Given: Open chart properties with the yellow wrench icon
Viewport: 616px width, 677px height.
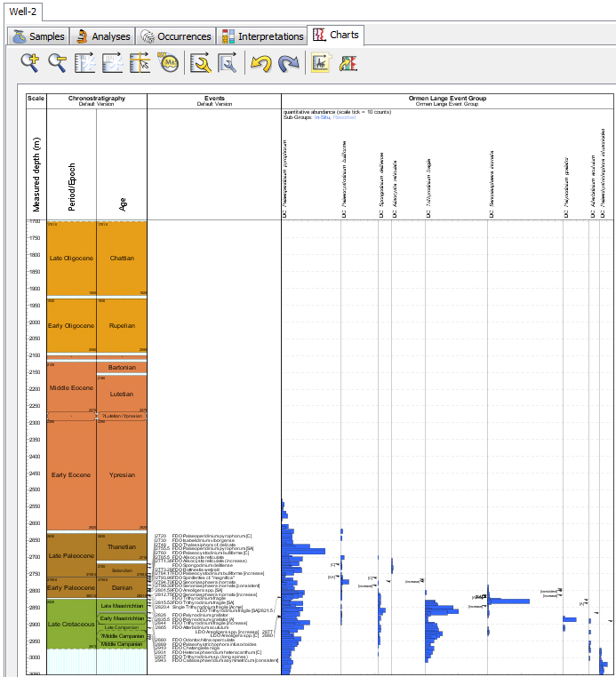Looking at the screenshot, I should pyautogui.click(x=201, y=62).
